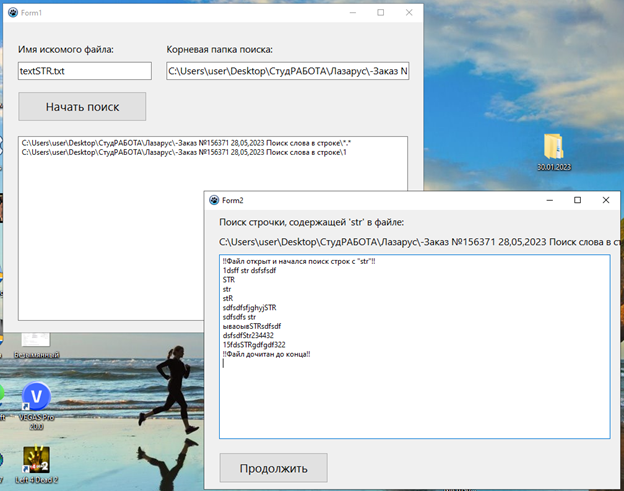The width and height of the screenshot is (624, 491).
Task: Select the Безымянный desktop file icon
Action: pos(36,344)
